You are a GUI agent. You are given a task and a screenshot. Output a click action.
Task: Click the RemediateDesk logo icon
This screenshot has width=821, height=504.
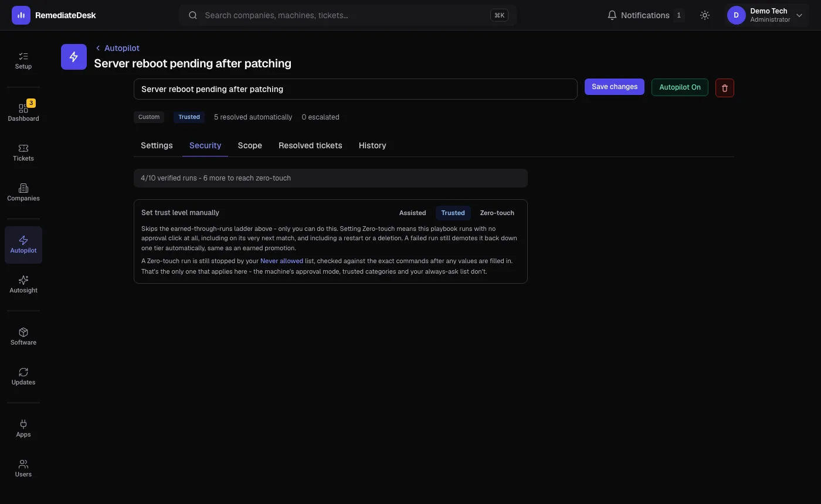[x=21, y=15]
